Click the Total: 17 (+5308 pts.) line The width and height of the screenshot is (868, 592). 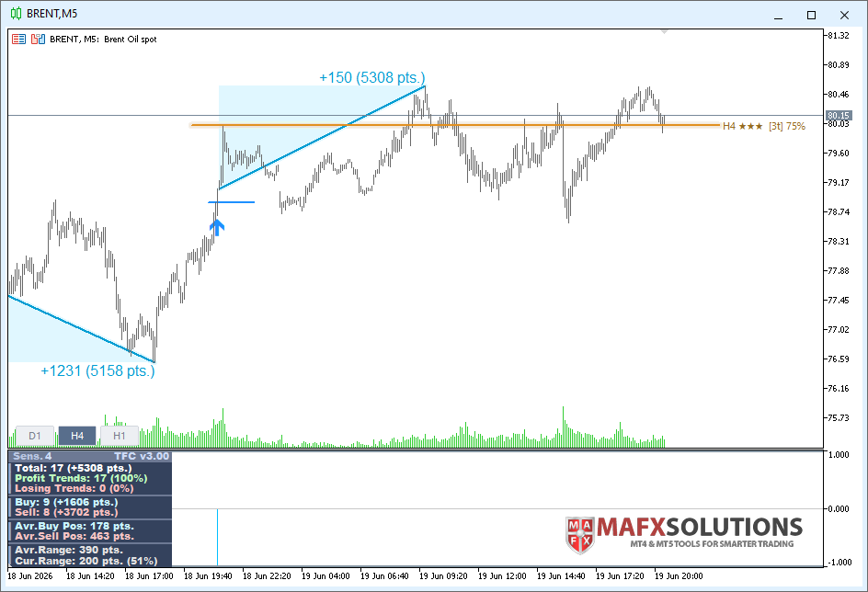73,468
